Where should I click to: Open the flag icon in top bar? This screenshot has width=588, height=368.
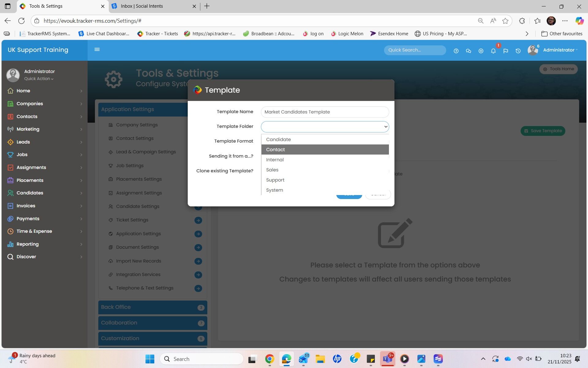(506, 51)
